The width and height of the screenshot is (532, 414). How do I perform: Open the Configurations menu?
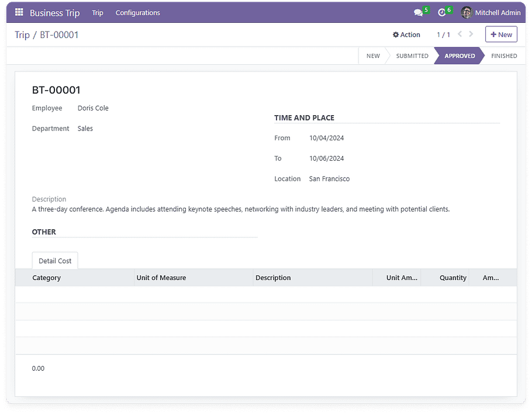[137, 13]
